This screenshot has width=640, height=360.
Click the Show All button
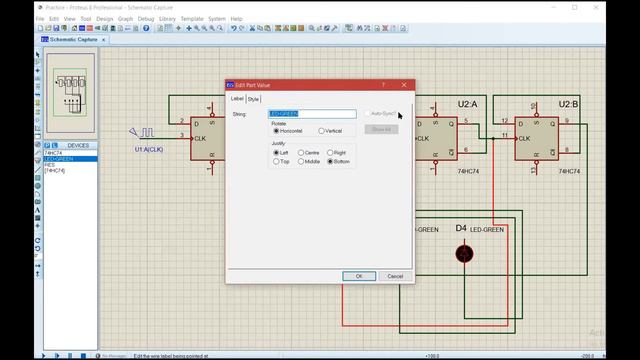click(x=382, y=129)
